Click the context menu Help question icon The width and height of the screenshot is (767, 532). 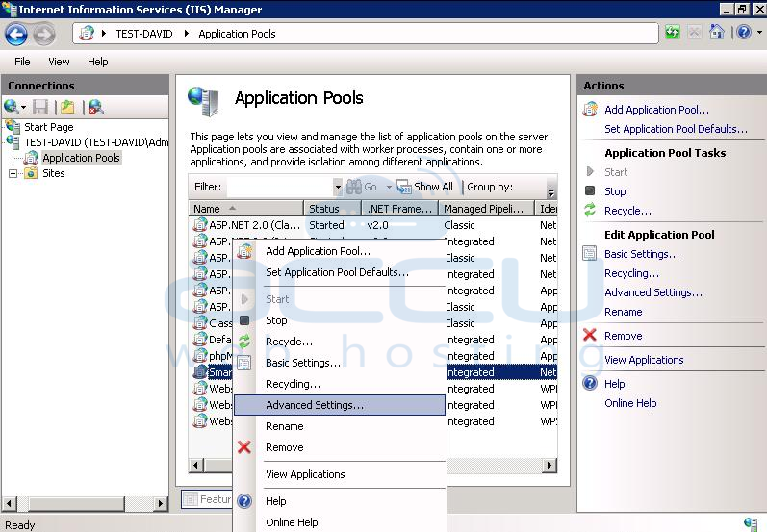[x=244, y=500]
